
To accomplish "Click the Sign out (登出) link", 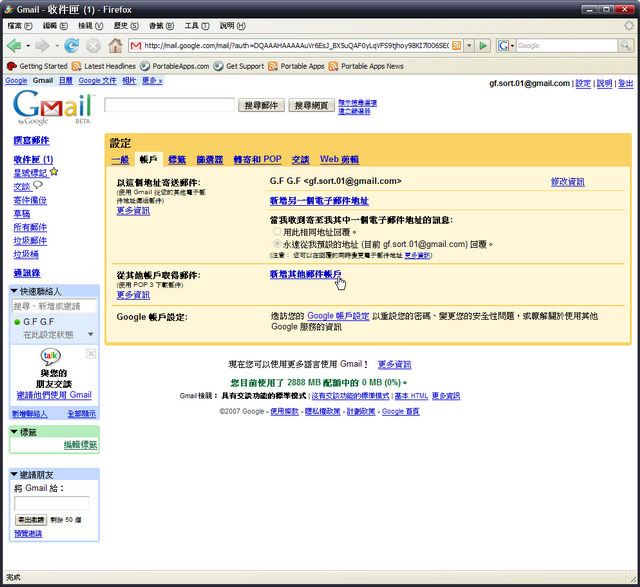I will pyautogui.click(x=625, y=83).
